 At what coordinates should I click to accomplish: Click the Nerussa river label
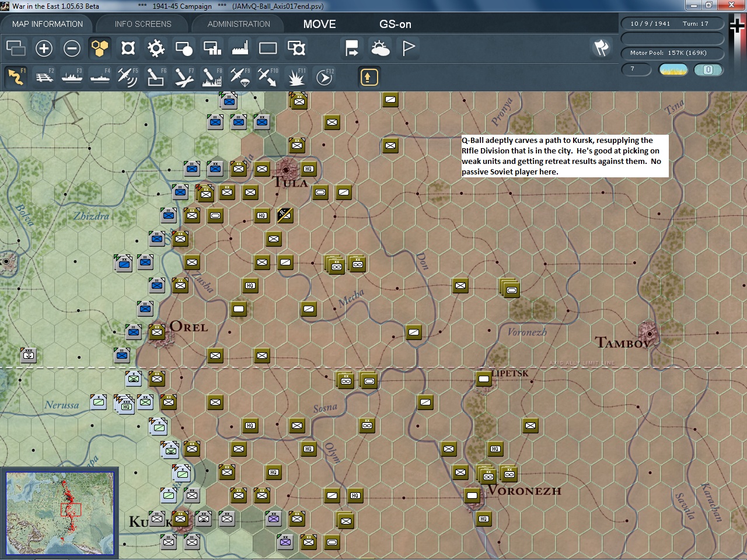coord(62,405)
